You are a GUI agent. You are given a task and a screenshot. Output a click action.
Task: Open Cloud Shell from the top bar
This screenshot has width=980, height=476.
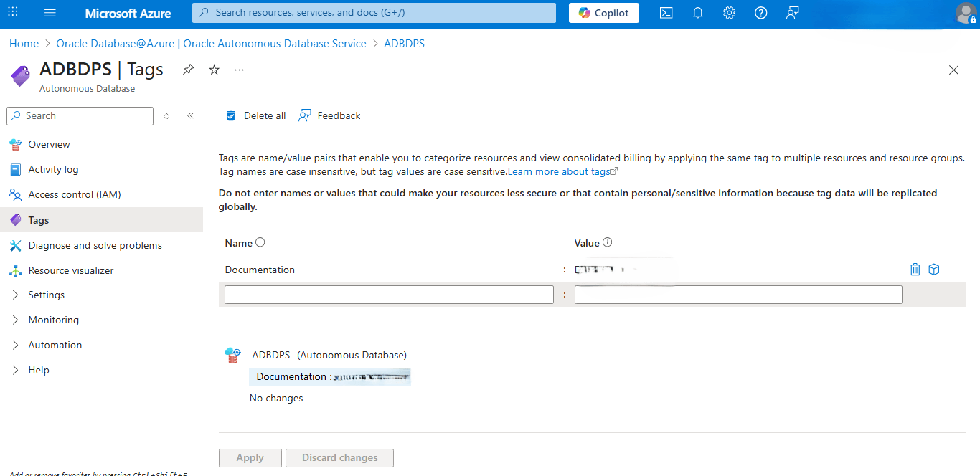pos(666,13)
